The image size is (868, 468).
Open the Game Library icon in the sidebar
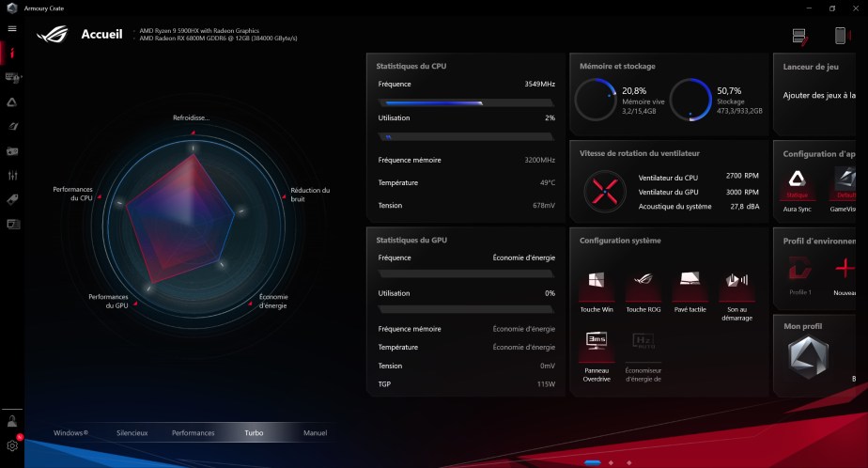click(x=12, y=150)
